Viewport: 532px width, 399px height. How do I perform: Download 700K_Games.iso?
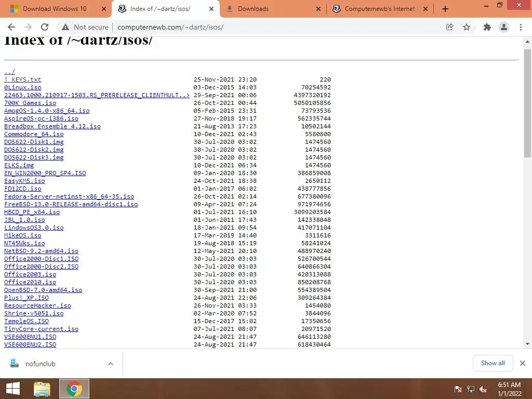click(30, 103)
